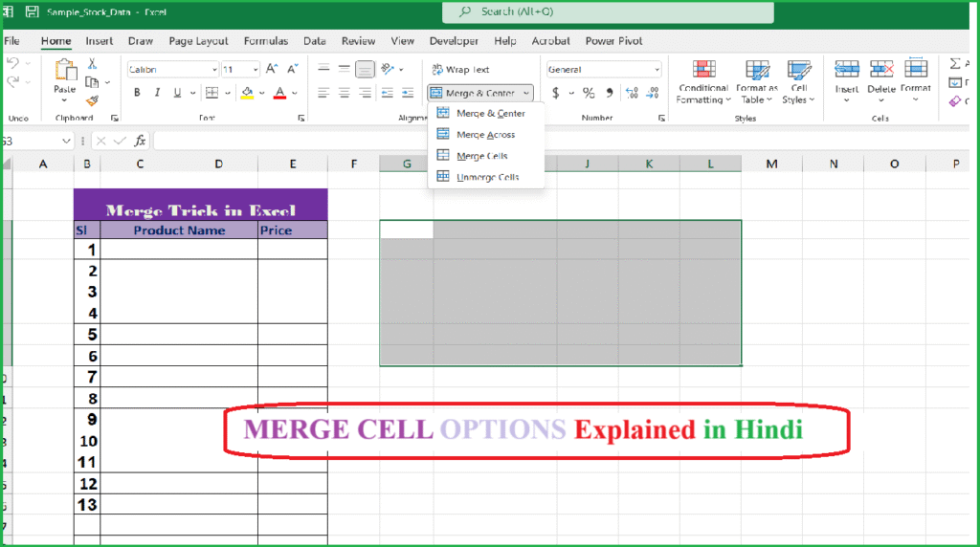Switch to the Power Pivot tab
This screenshot has height=547, width=980.
tap(613, 41)
